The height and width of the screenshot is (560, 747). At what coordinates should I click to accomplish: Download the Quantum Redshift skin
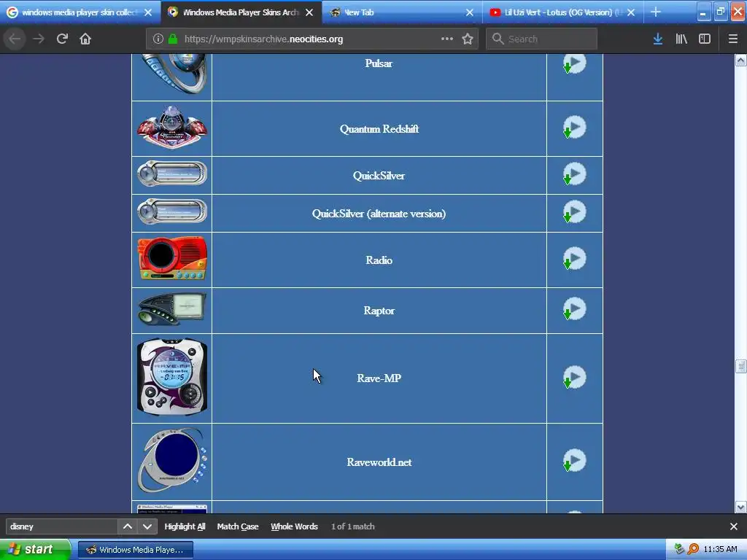tap(575, 128)
